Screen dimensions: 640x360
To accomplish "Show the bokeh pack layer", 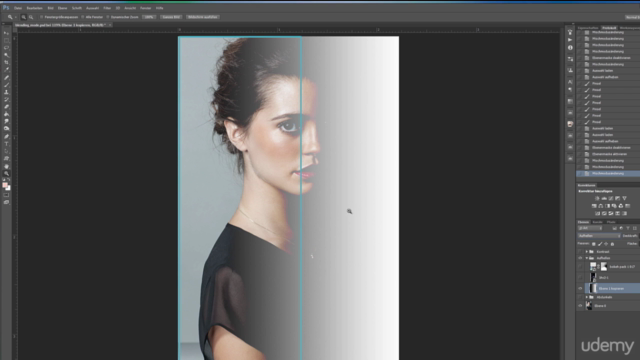I will pos(580,267).
